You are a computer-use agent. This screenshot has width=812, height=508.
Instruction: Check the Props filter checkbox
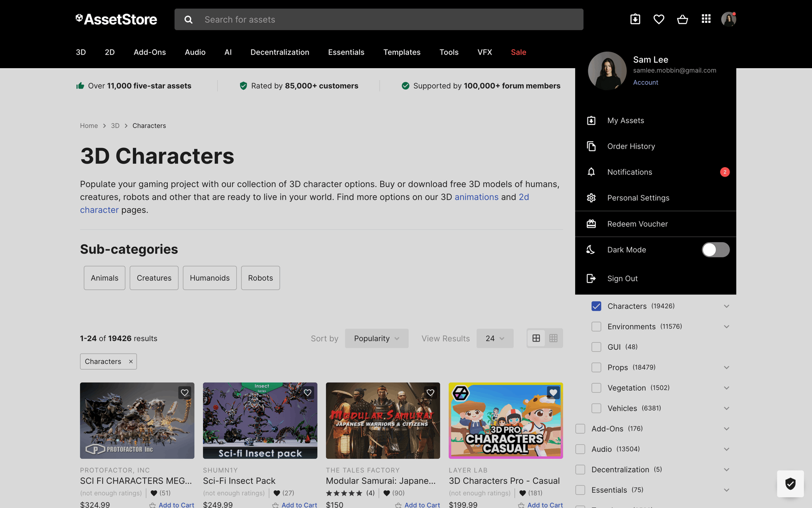(x=596, y=367)
